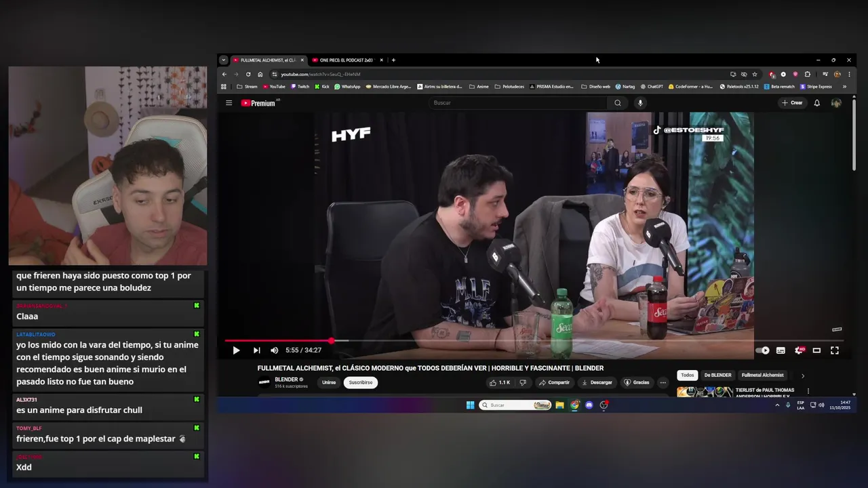Open the browser extensions puzzle icon
Screen dimensions: 868x488
click(x=808, y=75)
